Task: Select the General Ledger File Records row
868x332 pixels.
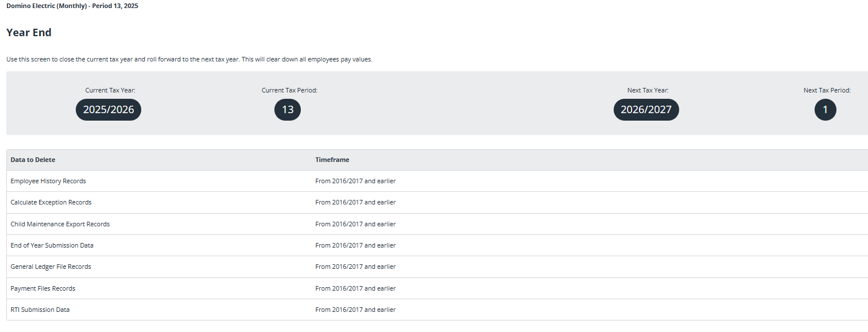Action: point(51,267)
